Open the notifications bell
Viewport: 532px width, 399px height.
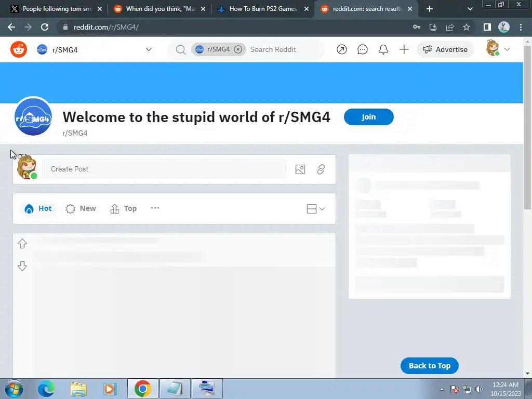(383, 49)
